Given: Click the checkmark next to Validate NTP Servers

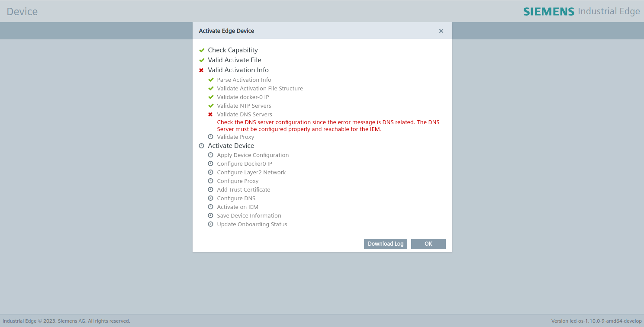Looking at the screenshot, I should click(211, 106).
